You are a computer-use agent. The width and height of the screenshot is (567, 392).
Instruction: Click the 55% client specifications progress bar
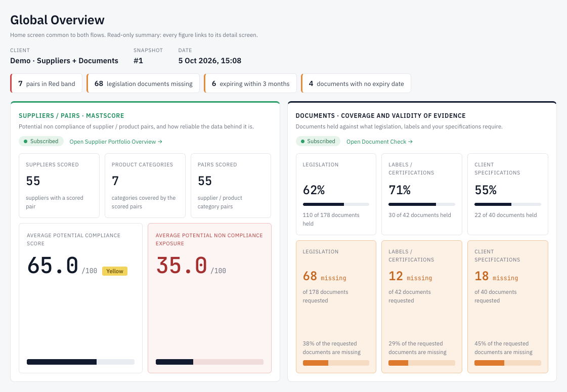[x=508, y=204]
